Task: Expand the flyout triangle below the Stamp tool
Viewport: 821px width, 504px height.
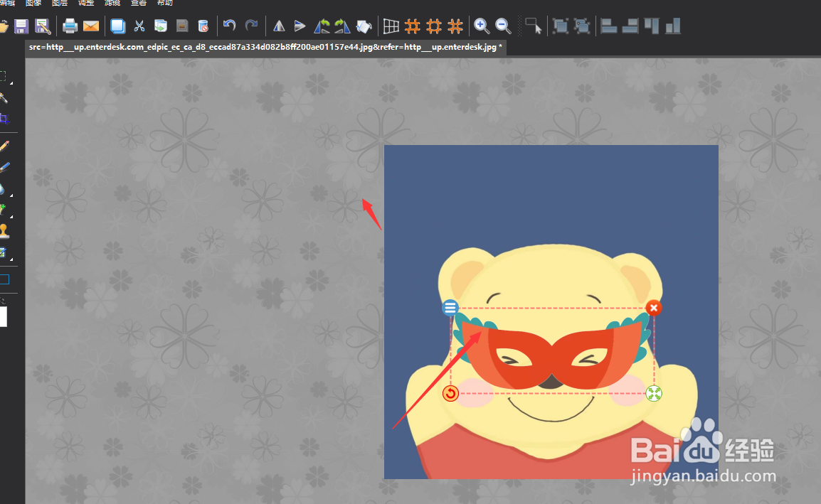Action: (11, 259)
